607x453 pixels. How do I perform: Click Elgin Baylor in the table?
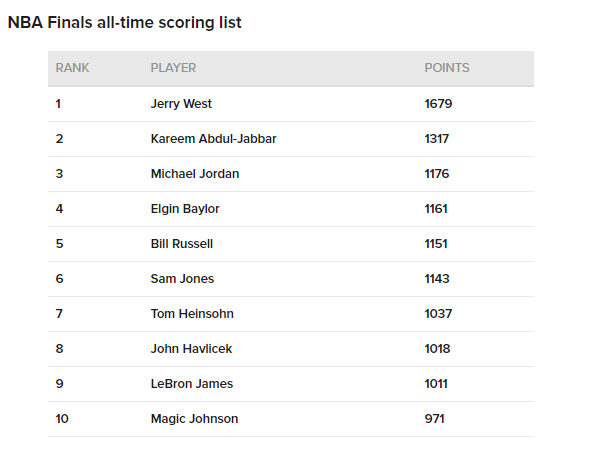pos(185,209)
